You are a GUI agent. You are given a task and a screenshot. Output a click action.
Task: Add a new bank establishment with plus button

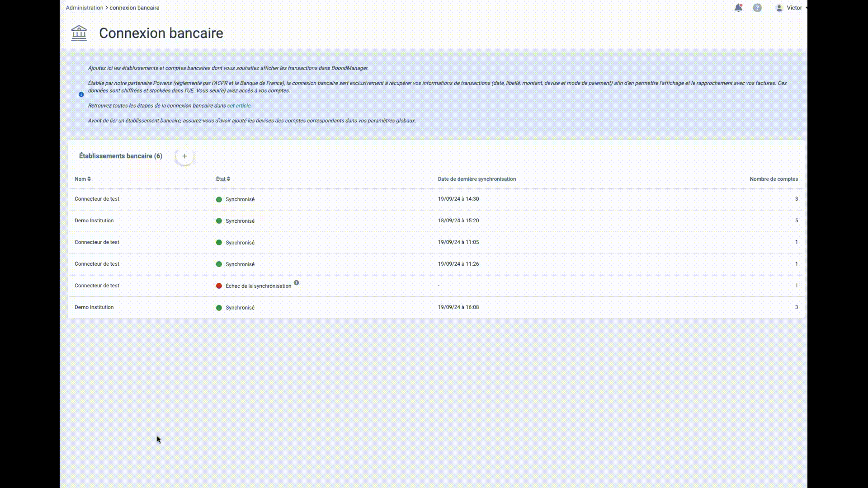[184, 156]
